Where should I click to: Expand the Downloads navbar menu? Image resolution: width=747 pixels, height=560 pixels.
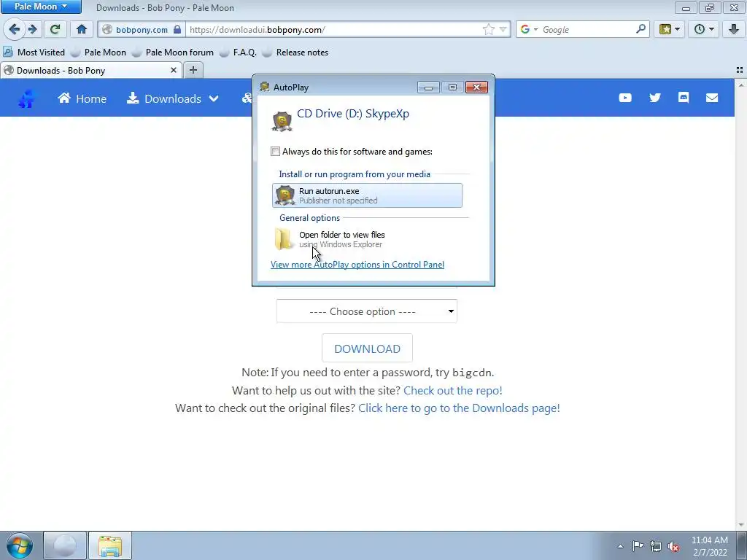point(172,98)
